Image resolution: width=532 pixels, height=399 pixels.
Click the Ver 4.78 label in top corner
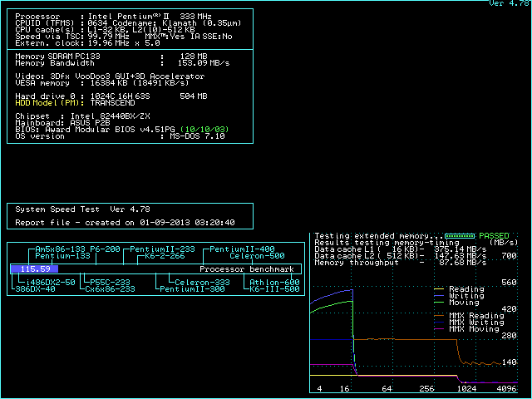pyautogui.click(x=509, y=3)
